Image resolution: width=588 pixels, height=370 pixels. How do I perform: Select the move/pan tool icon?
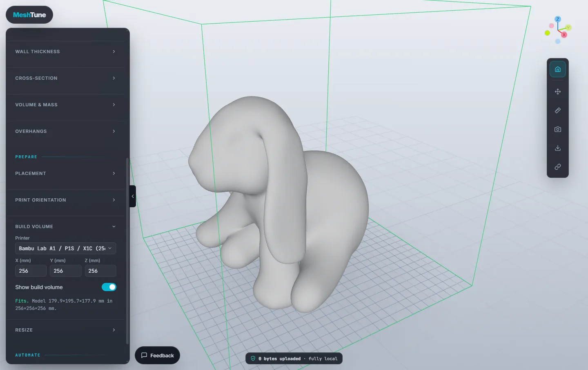[557, 92]
